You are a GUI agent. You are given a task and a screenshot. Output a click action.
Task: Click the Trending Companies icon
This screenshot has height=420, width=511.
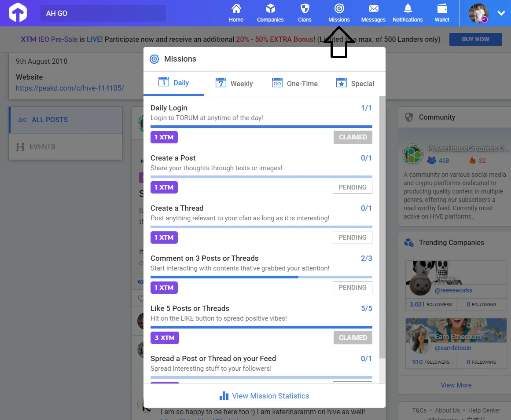pos(409,243)
